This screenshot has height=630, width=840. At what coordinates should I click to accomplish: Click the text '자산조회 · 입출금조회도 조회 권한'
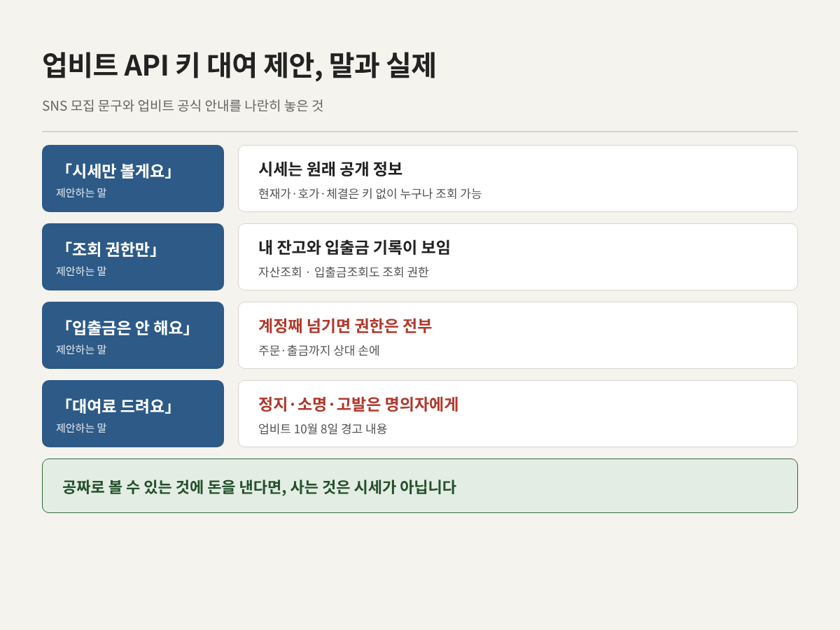point(343,272)
